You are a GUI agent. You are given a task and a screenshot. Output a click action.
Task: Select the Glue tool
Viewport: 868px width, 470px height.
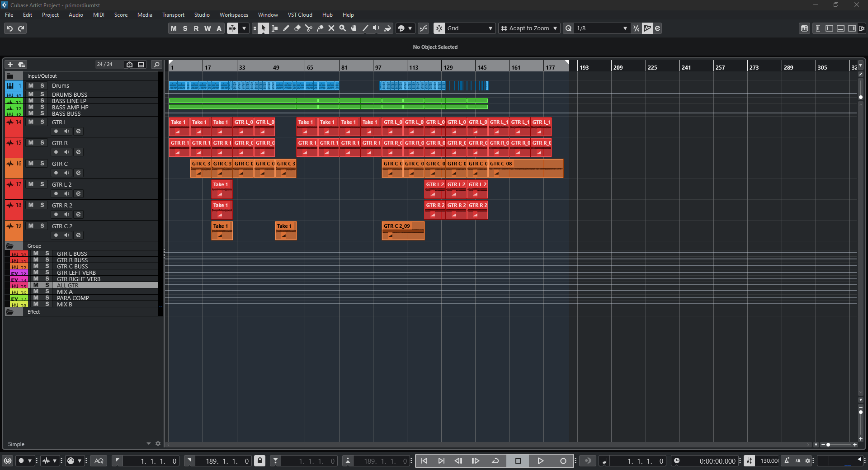point(320,28)
